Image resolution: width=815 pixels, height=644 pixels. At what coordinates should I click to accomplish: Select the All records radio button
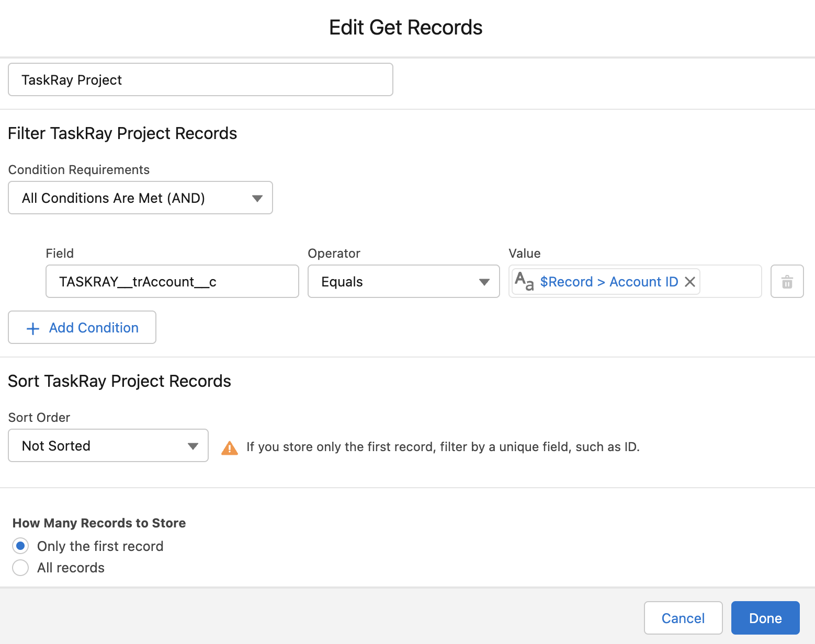[20, 567]
